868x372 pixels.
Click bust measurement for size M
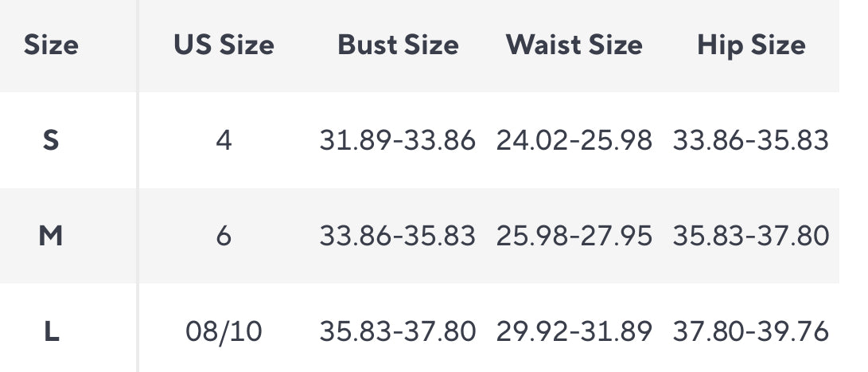pos(398,236)
